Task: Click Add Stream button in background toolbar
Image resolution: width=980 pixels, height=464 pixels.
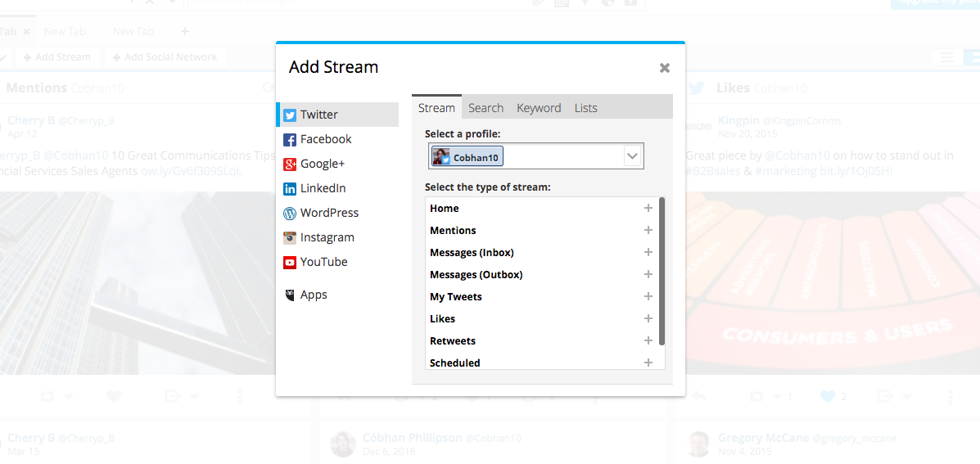Action: [x=56, y=56]
